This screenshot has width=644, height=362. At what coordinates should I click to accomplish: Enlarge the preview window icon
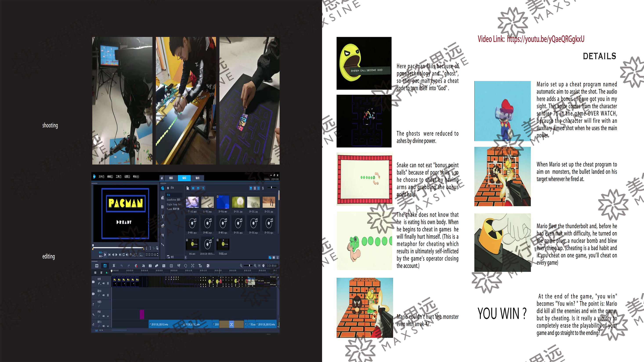[157, 248]
